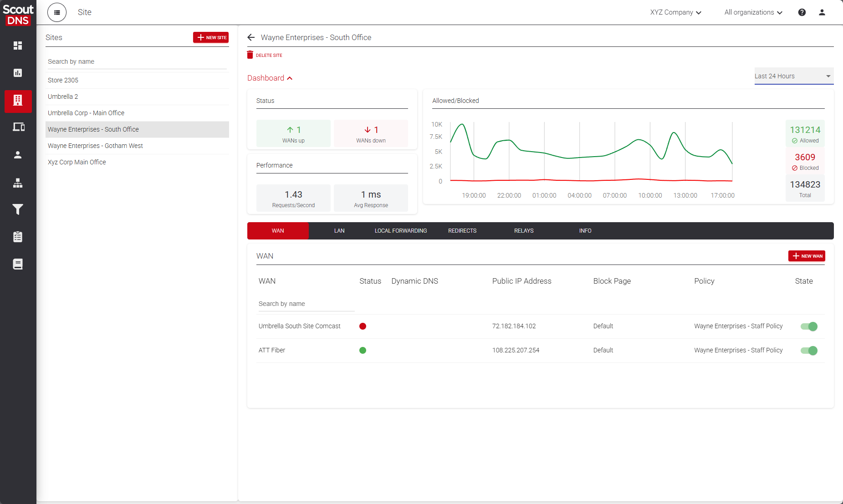Select Xyz Corp Main Office site

pos(137,162)
